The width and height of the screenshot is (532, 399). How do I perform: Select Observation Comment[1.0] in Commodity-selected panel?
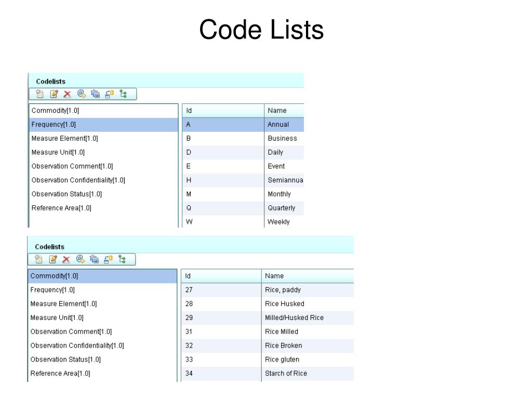tap(102, 332)
